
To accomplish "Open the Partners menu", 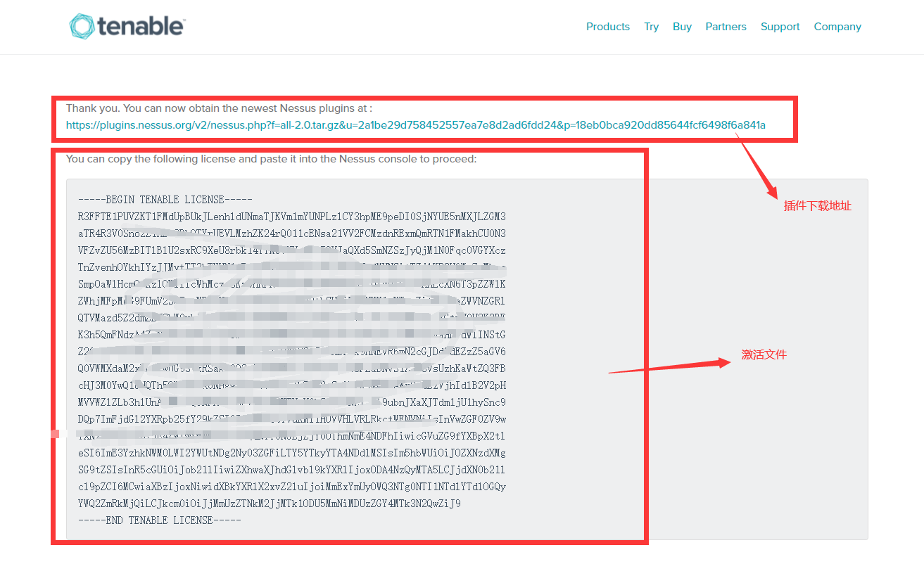I will pos(726,27).
